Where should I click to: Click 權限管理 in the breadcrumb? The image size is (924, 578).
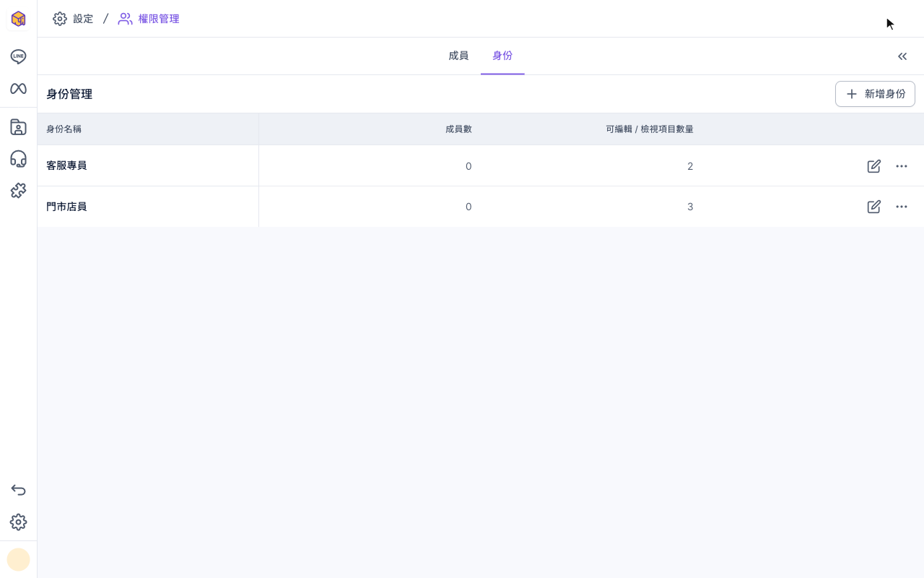(x=149, y=19)
